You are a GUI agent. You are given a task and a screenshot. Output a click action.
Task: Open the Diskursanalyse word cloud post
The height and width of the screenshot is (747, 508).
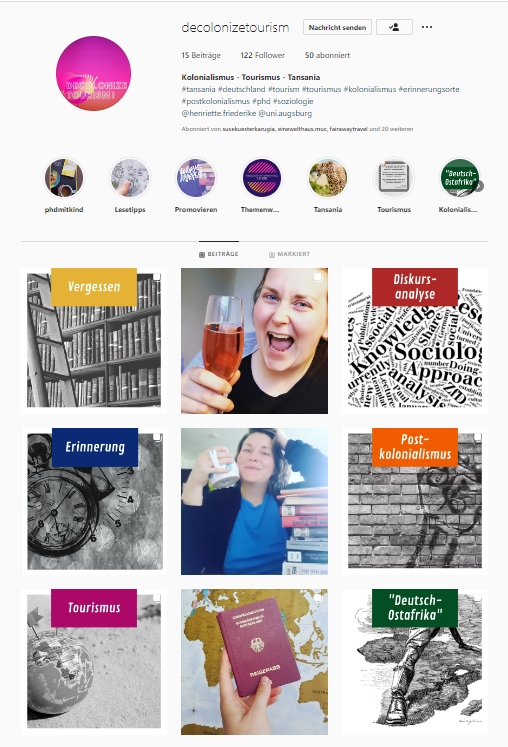pos(415,341)
